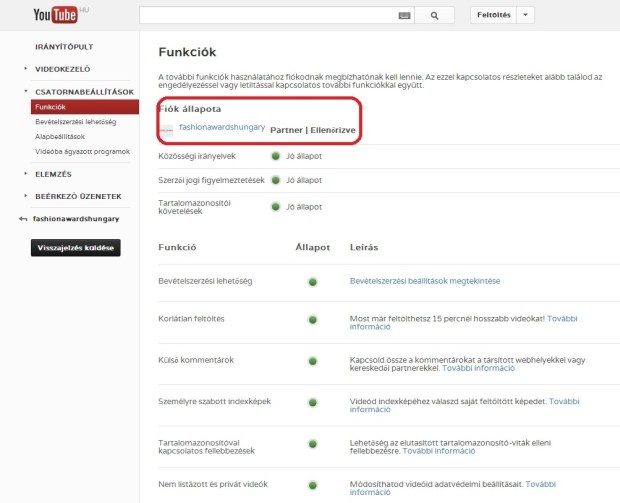Click the green status dot for Tartalomazonosítói követelések

(x=276, y=207)
